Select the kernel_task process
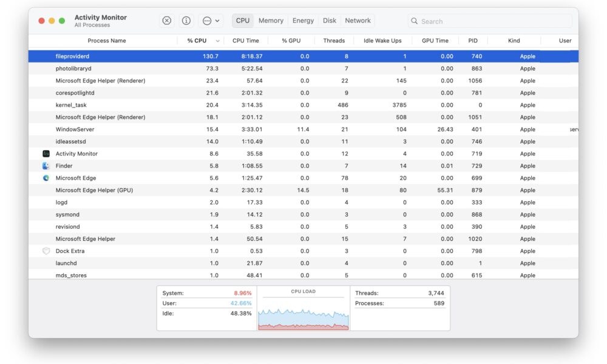The width and height of the screenshot is (607, 364). (303, 105)
